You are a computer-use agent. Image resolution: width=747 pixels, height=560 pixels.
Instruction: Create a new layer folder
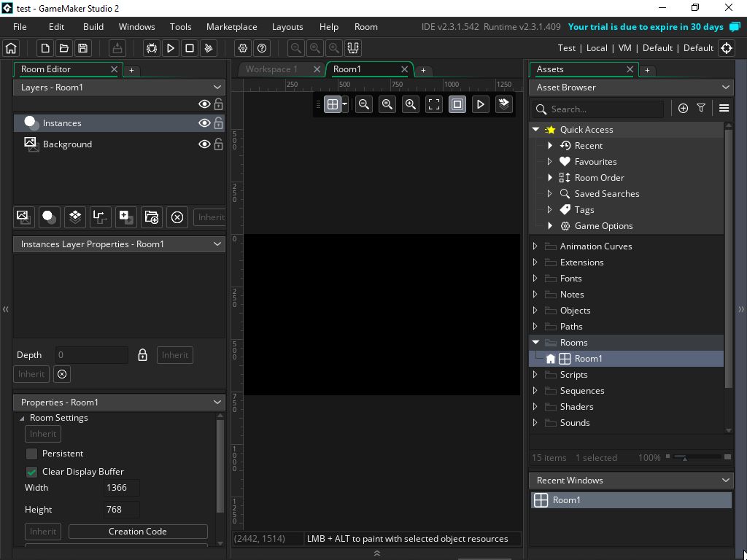151,217
